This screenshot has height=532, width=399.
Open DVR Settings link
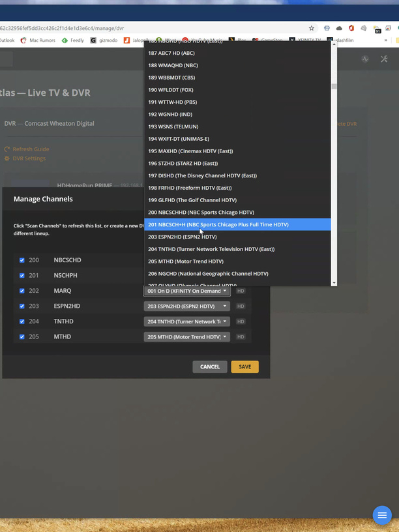[x=25, y=158]
